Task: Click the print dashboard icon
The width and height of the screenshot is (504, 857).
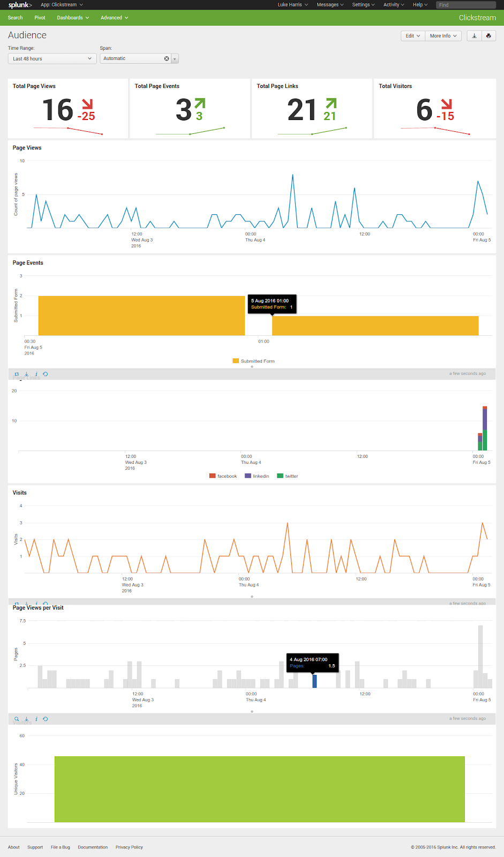Action: click(x=488, y=36)
